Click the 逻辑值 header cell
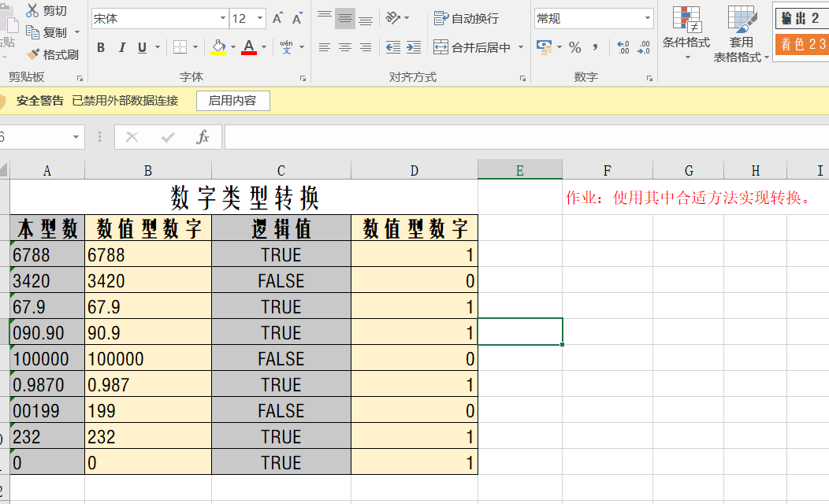This screenshot has width=829, height=504. (x=281, y=228)
